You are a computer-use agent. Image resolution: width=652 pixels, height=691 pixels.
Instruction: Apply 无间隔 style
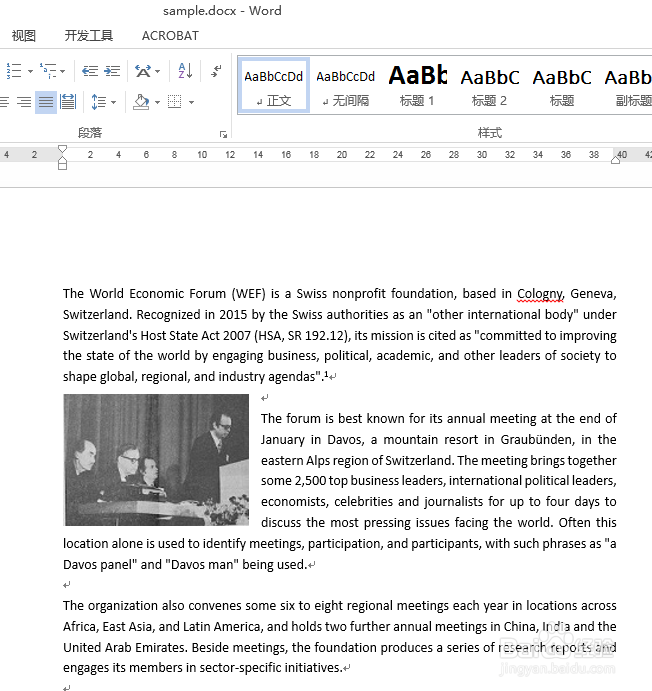(345, 85)
